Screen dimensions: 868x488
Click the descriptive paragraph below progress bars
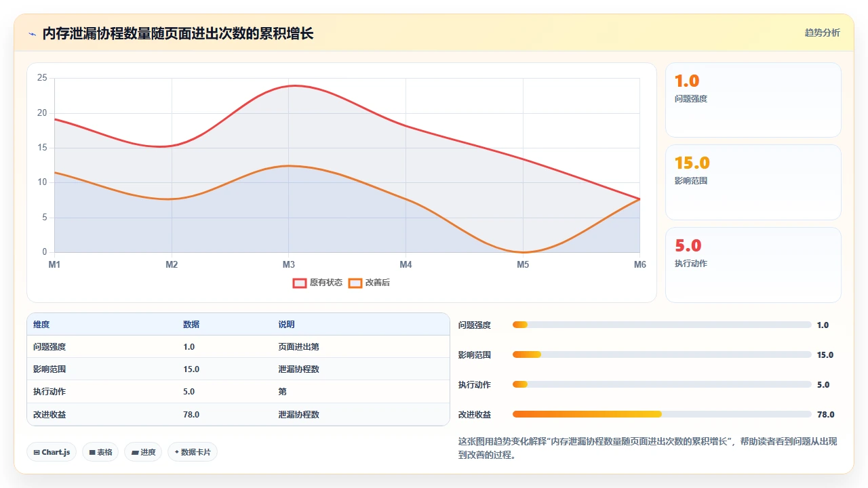[x=648, y=448]
